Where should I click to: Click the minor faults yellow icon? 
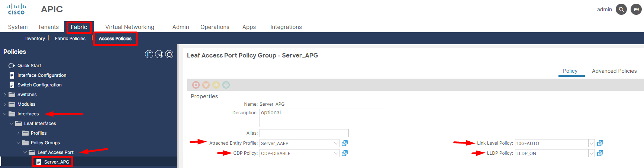[216, 85]
